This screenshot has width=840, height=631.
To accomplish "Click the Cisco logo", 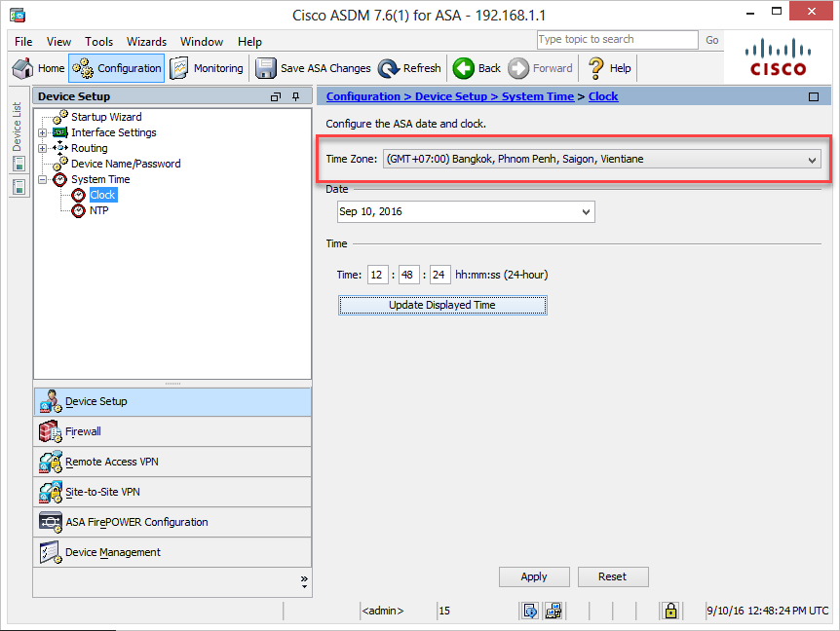I will pyautogui.click(x=778, y=56).
